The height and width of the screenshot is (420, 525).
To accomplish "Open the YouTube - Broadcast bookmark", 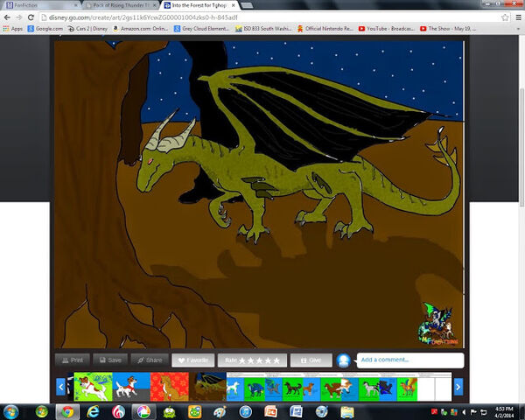I will point(387,29).
